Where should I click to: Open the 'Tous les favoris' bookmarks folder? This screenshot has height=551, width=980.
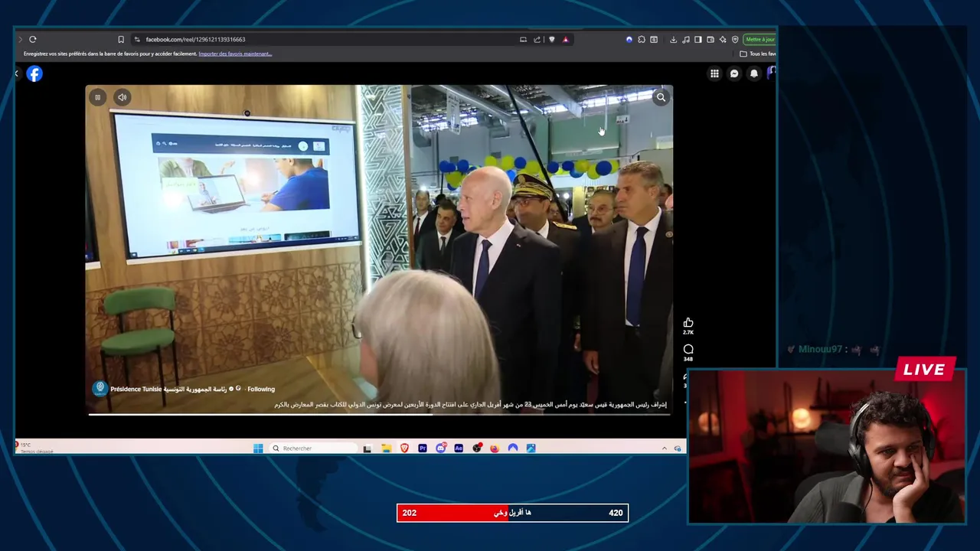tap(757, 54)
